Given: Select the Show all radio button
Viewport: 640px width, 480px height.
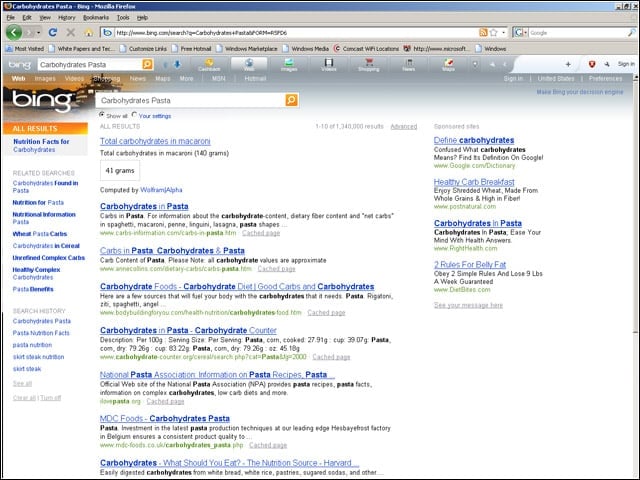Looking at the screenshot, I should pos(102,115).
